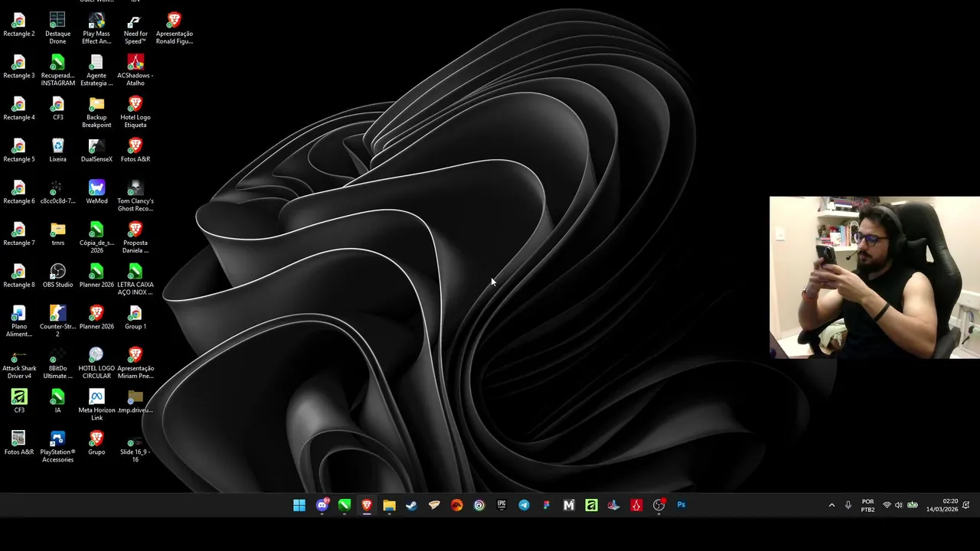Launch Counter-Strike 2 desktop shortcut

[x=57, y=321]
